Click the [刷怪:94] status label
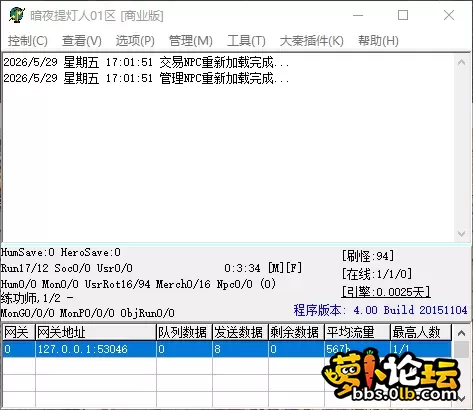This screenshot has width=473, height=410. click(x=368, y=256)
